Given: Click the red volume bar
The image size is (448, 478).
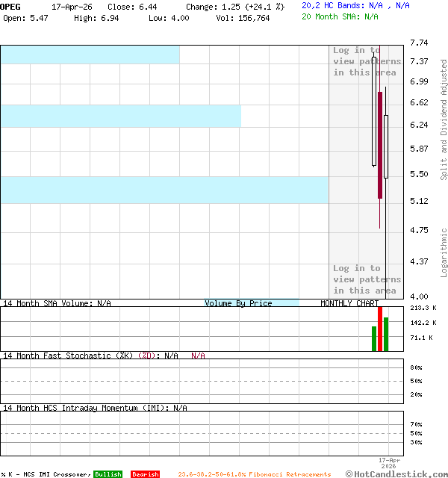Looking at the screenshot, I should (x=380, y=329).
